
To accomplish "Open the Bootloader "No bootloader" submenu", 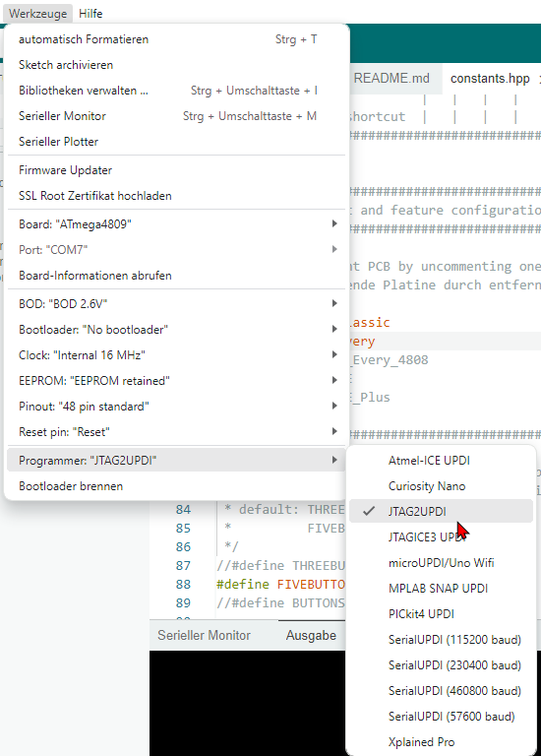I will [x=176, y=330].
